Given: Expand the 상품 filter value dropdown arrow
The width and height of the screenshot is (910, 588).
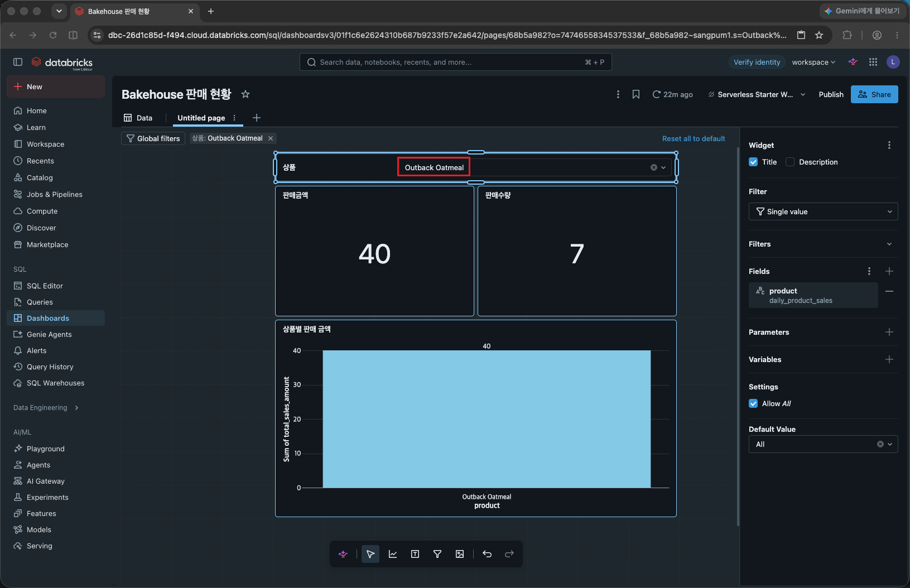Looking at the screenshot, I should click(x=663, y=167).
